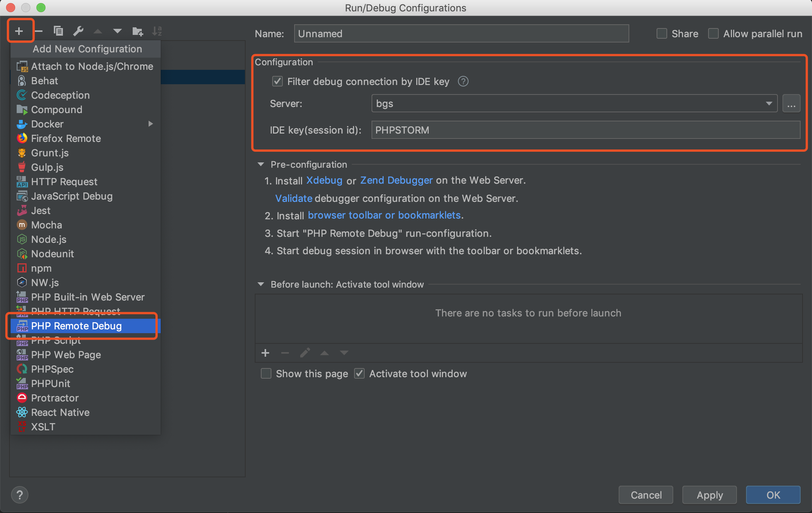Click the IDE key session id field
Viewport: 812px width, 513px height.
pyautogui.click(x=585, y=130)
